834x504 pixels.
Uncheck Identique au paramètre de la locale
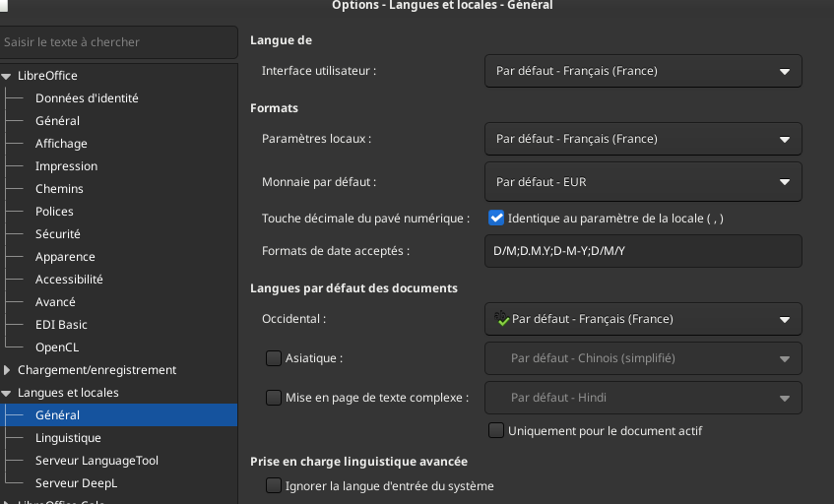pyautogui.click(x=496, y=218)
